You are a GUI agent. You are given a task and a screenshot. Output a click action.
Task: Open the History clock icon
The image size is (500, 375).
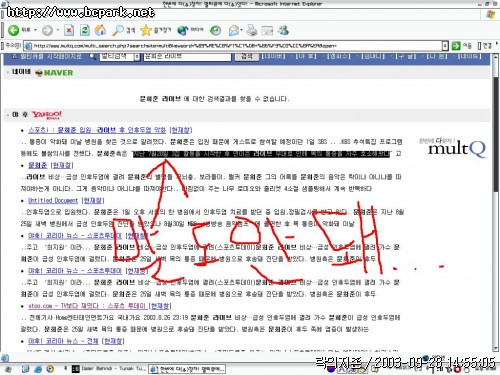click(215, 30)
